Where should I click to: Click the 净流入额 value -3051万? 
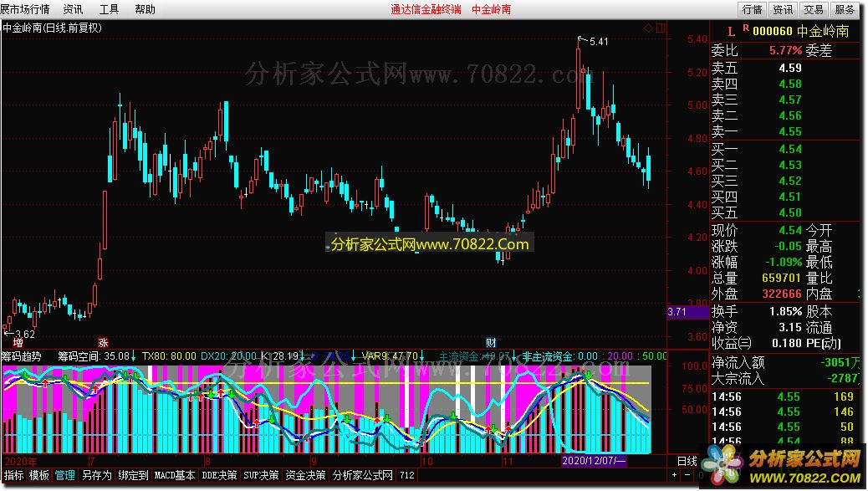pos(841,362)
